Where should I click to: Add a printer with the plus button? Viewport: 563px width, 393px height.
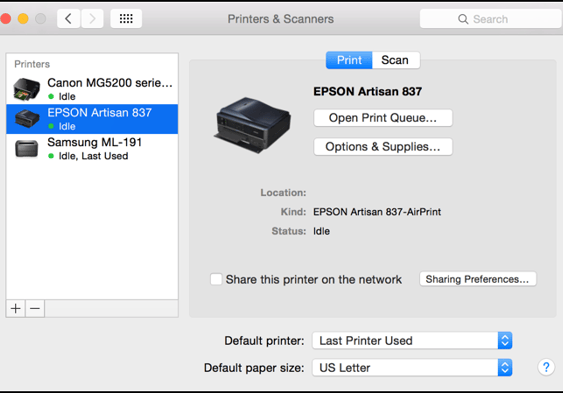tap(15, 309)
